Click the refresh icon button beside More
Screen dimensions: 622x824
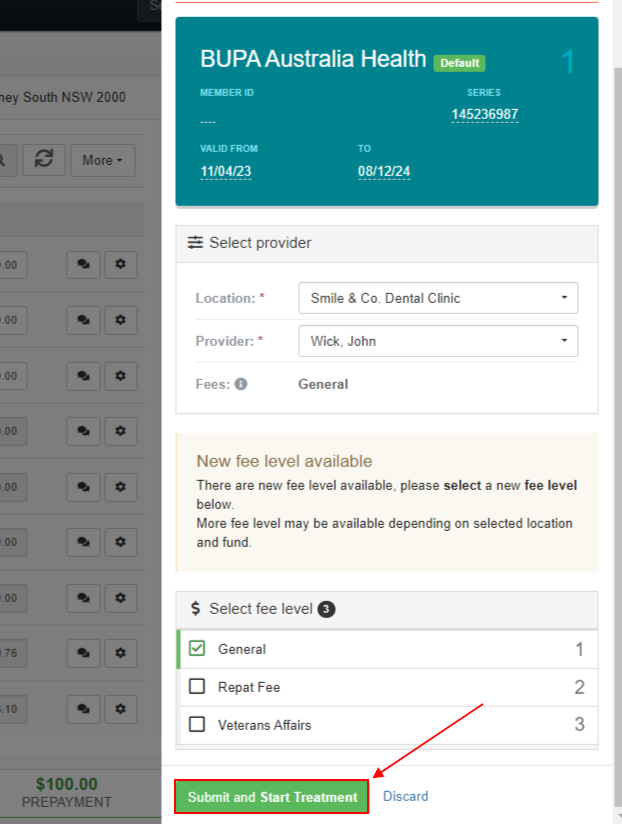pyautogui.click(x=44, y=159)
